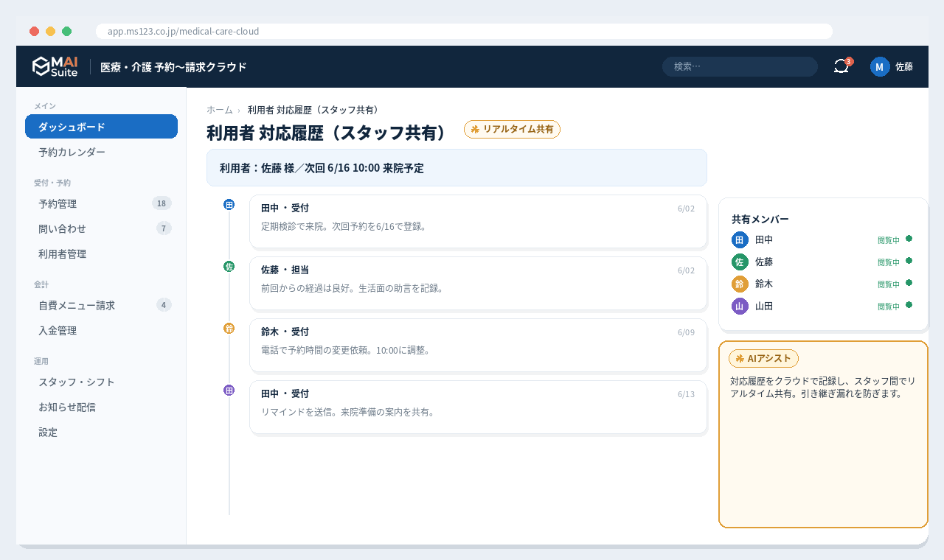Click 田中 avatar in 共有メンバー
Viewport: 944px width, 560px height.
point(740,239)
